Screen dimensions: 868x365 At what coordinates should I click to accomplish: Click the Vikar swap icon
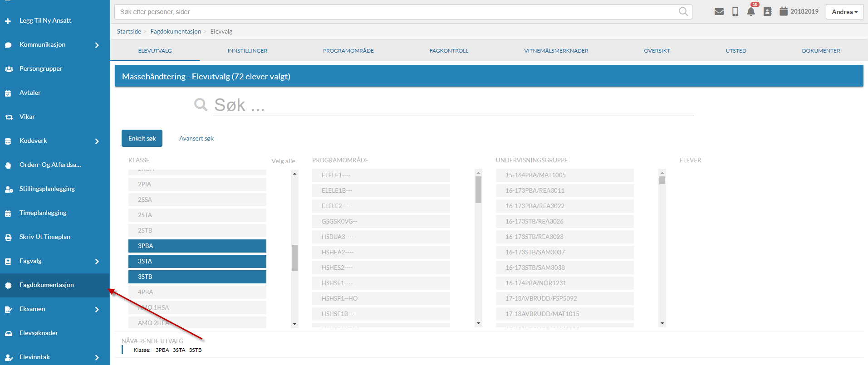click(9, 117)
